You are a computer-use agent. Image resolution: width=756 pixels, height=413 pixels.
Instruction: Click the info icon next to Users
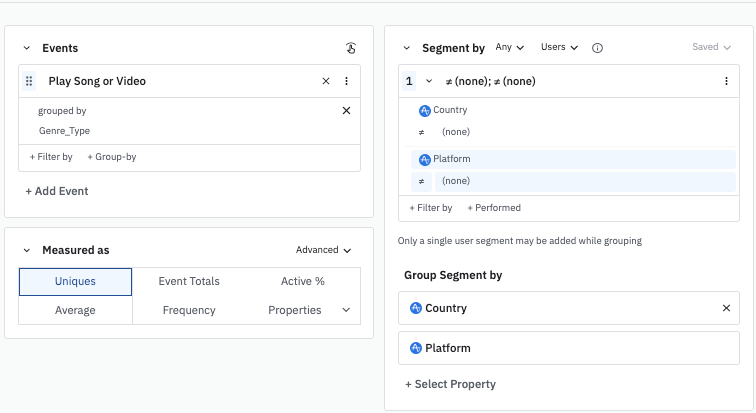point(598,48)
